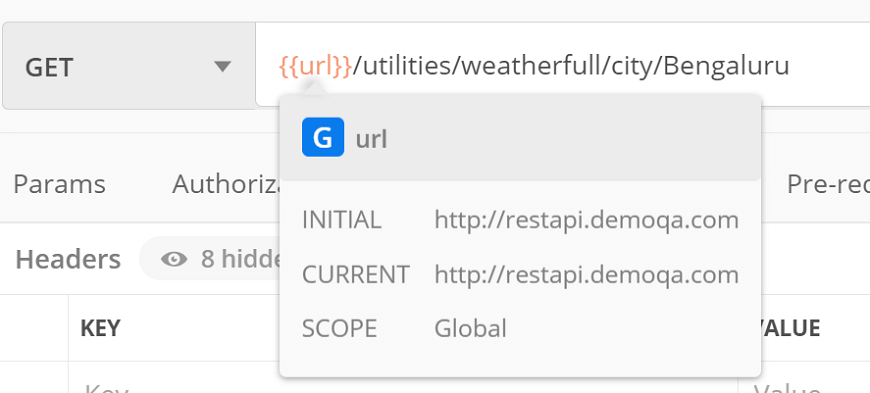Click the Key placeholder input cell
Image resolution: width=870 pixels, height=393 pixels.
(x=403, y=383)
